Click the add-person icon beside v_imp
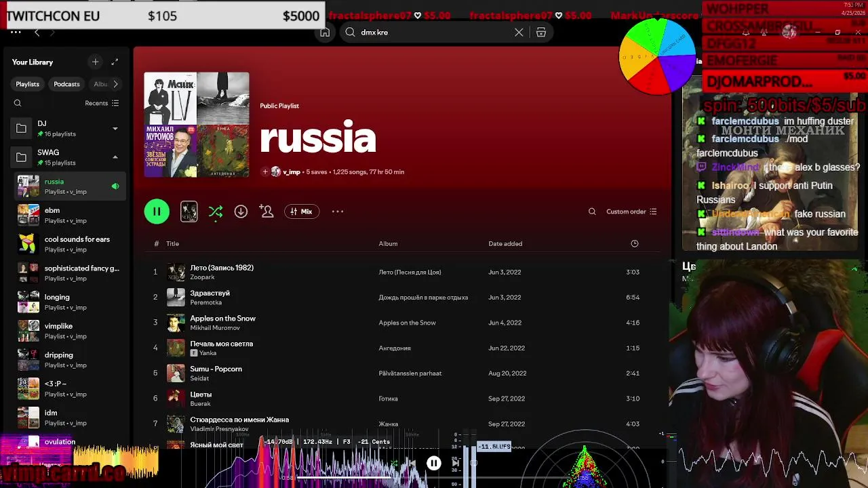The height and width of the screenshot is (488, 868). pyautogui.click(x=265, y=172)
